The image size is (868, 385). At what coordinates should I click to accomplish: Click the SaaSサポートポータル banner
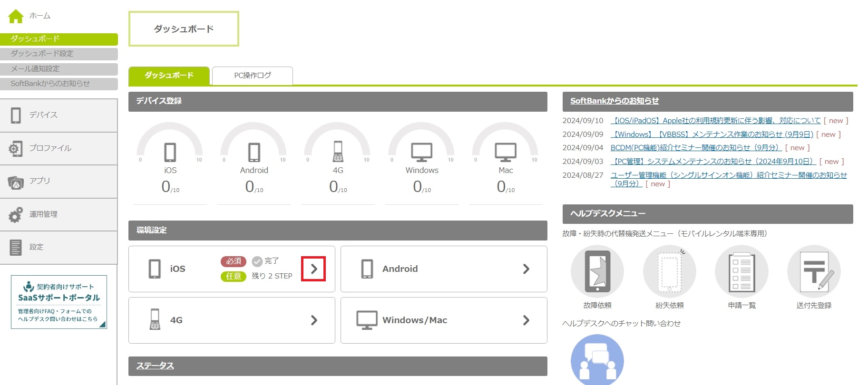(x=59, y=302)
